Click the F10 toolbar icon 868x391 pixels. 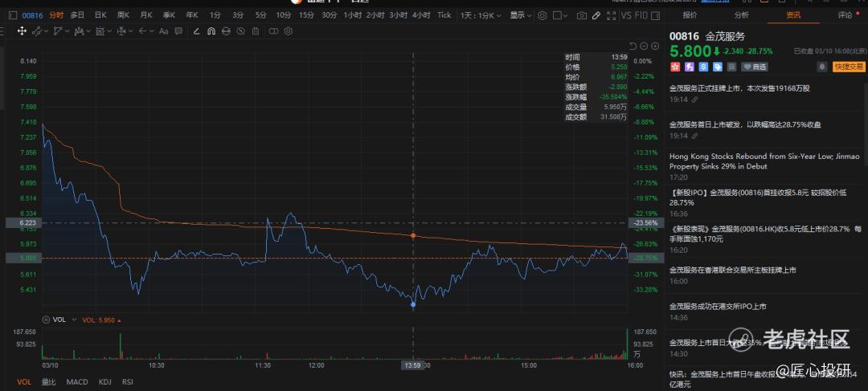[641, 15]
